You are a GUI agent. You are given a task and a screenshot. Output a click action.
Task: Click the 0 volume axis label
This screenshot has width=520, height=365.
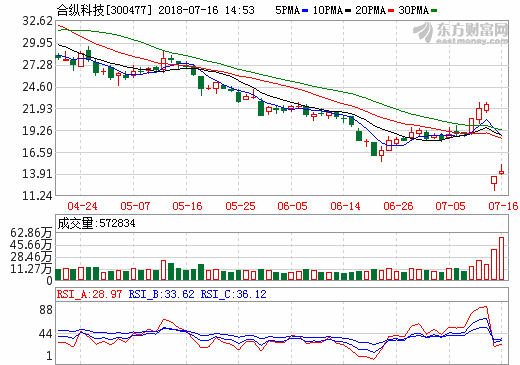click(x=49, y=281)
